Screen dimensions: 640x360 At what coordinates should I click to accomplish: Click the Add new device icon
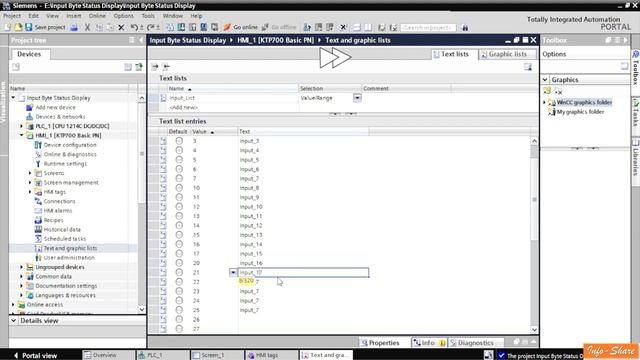tap(29, 107)
